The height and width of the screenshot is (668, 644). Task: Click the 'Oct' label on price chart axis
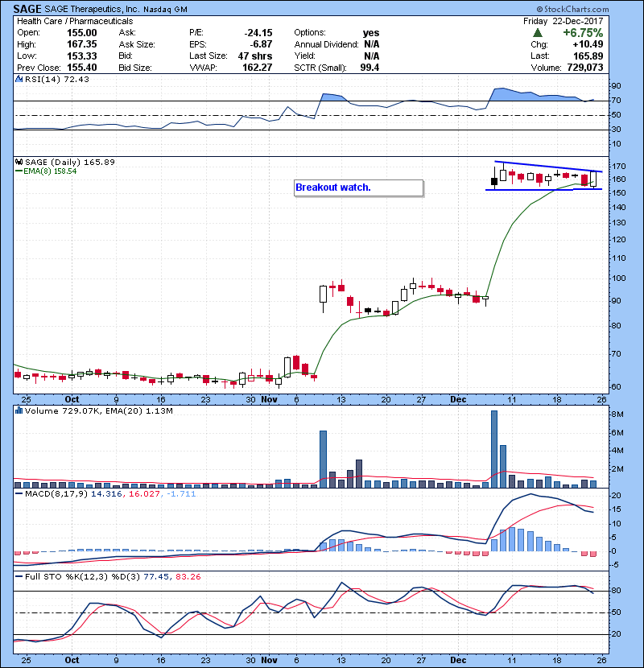click(x=72, y=399)
